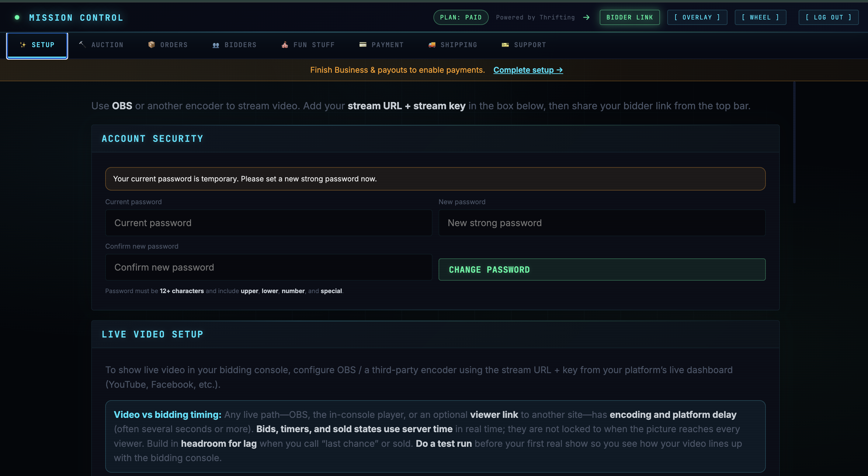
Task: Click the Log Out button
Action: [x=828, y=17]
